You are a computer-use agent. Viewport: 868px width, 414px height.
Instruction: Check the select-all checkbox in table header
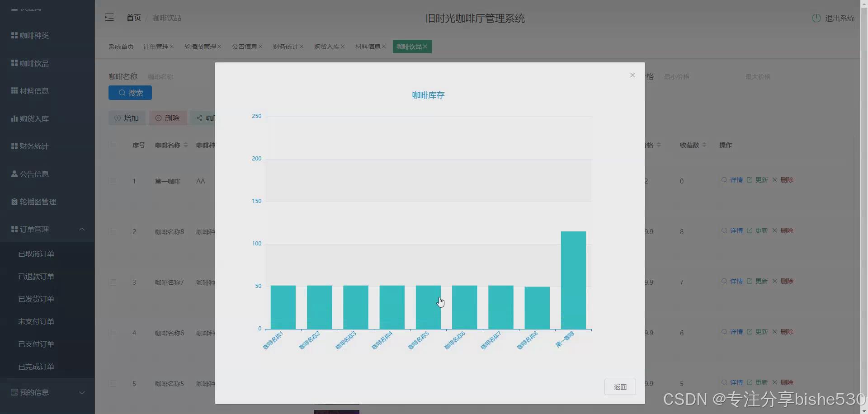(113, 145)
